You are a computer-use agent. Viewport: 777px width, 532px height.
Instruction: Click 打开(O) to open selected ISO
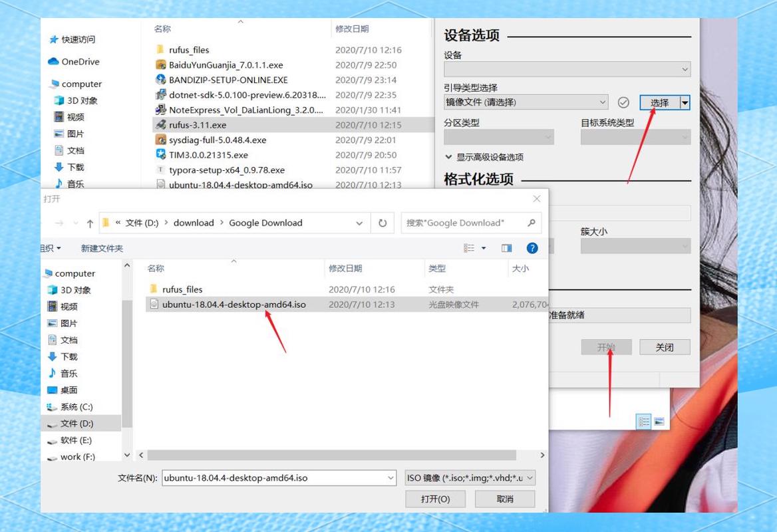(x=435, y=499)
